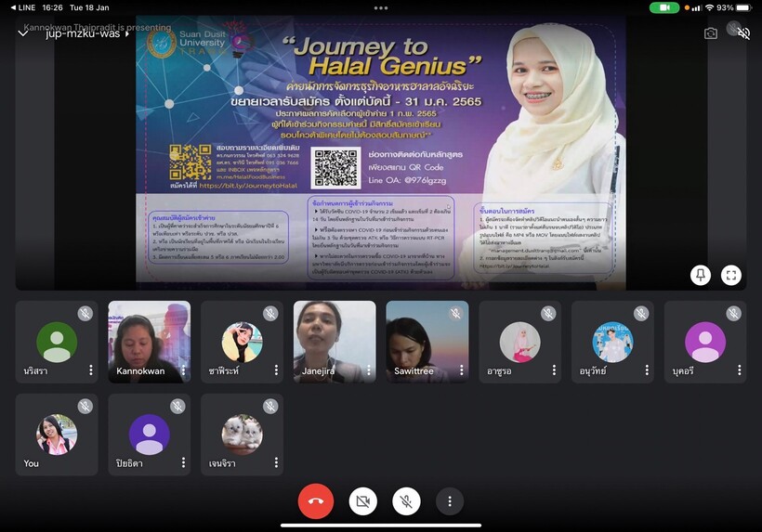Select the purple avatar of บุคอรี
Viewport: 762px width, 532px height.
[705, 343]
